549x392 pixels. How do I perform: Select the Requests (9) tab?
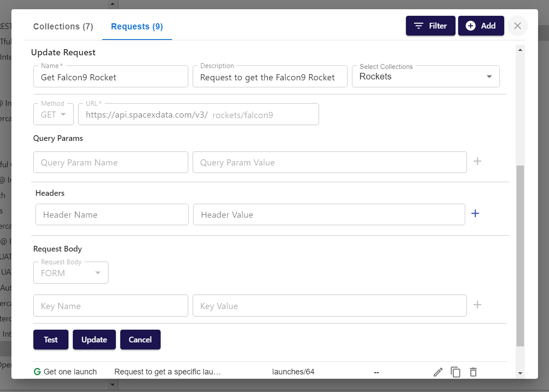(x=137, y=26)
